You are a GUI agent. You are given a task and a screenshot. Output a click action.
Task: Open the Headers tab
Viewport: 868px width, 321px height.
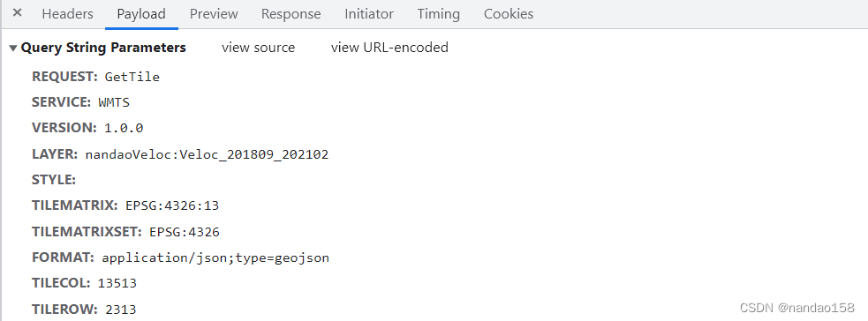click(x=67, y=14)
